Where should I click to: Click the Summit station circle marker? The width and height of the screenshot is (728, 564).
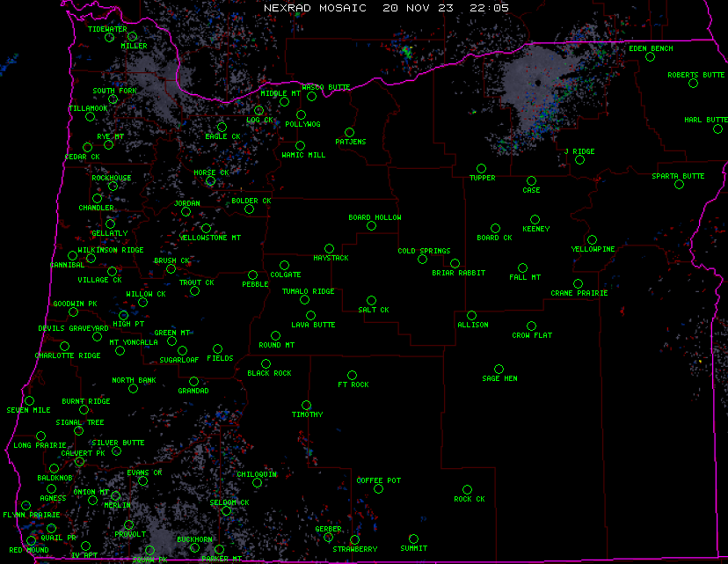click(x=413, y=539)
